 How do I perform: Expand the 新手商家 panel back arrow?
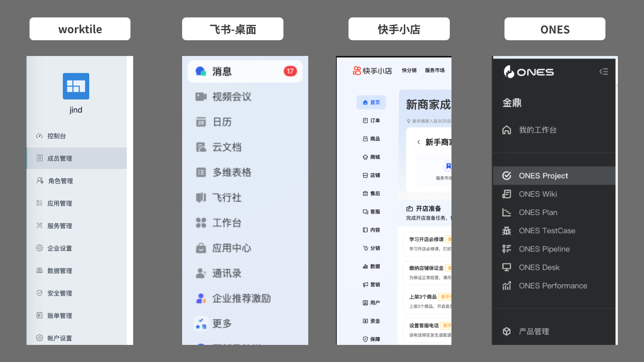click(x=419, y=142)
